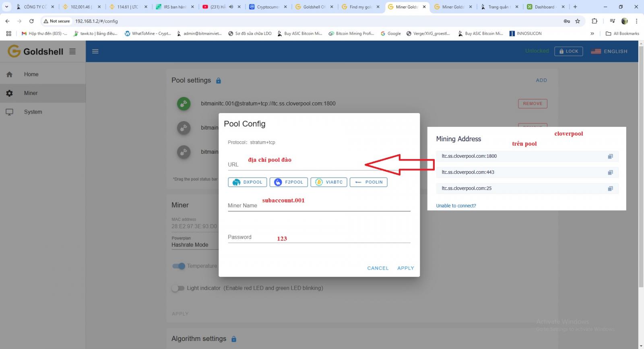
Task: Click the Not secure site info indicator
Action: (57, 21)
